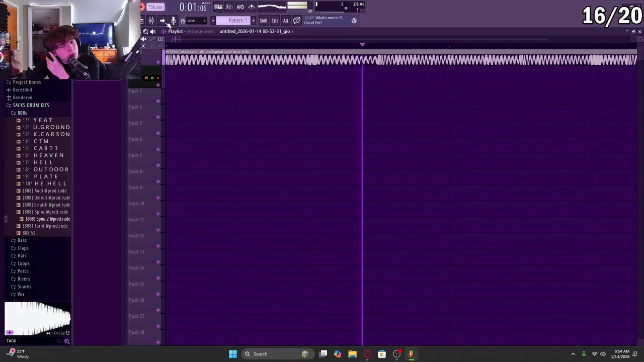Click the tempo 156.000 field
Image resolution: width=644 pixels, height=362 pixels.
pyautogui.click(x=155, y=7)
